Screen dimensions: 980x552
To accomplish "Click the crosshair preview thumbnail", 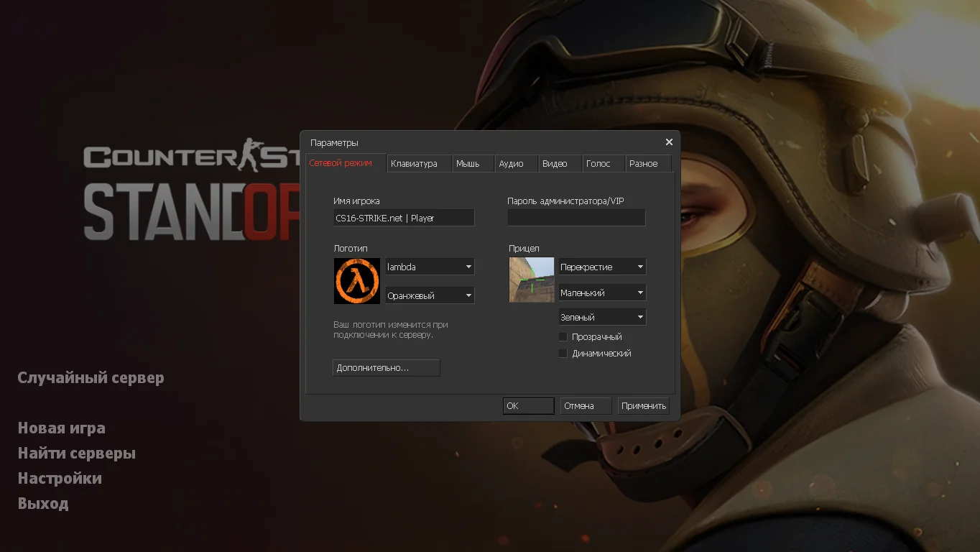I will tap(532, 280).
